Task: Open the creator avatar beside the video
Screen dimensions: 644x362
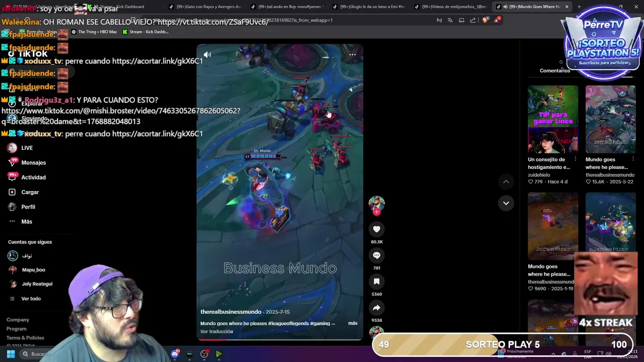Action: (376, 203)
